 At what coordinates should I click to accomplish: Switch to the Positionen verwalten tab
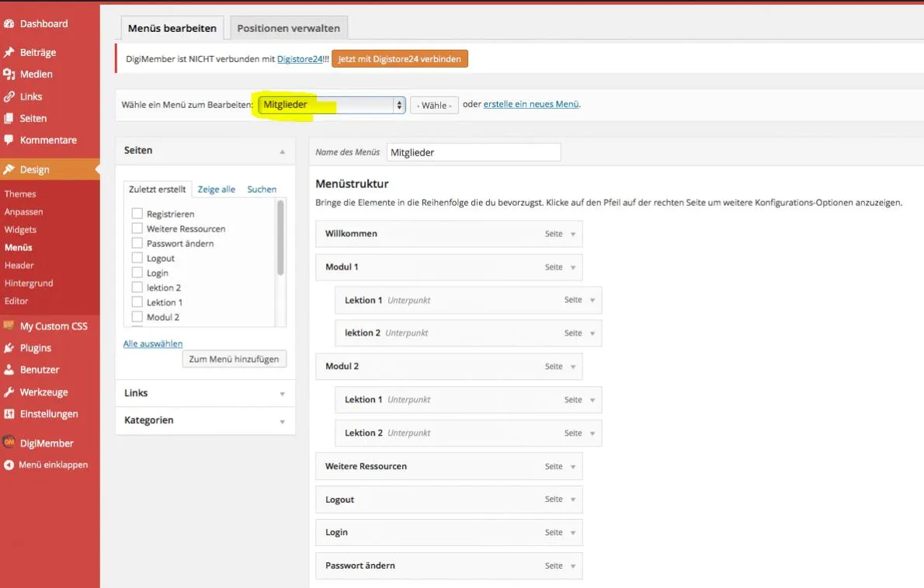289,28
